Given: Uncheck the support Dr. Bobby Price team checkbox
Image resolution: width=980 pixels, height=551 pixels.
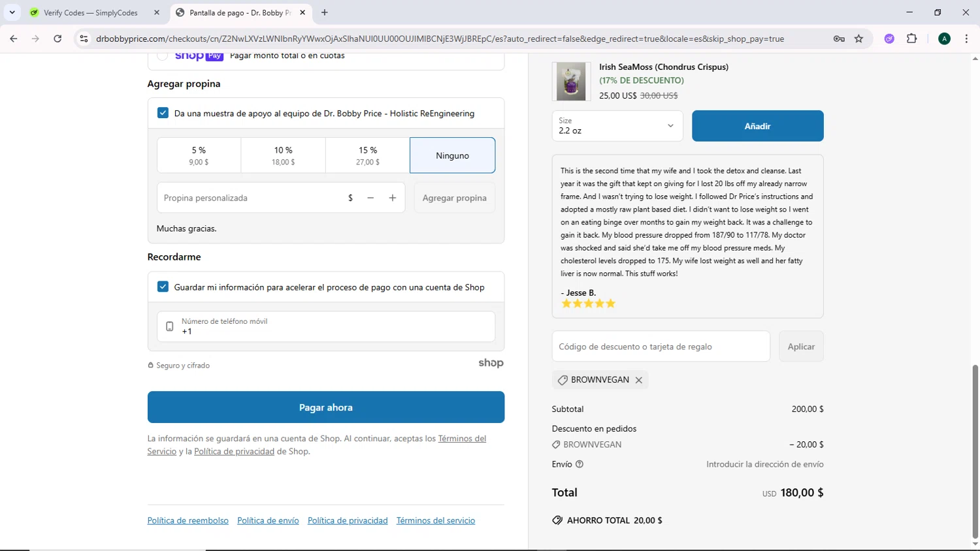Looking at the screenshot, I should coord(163,113).
